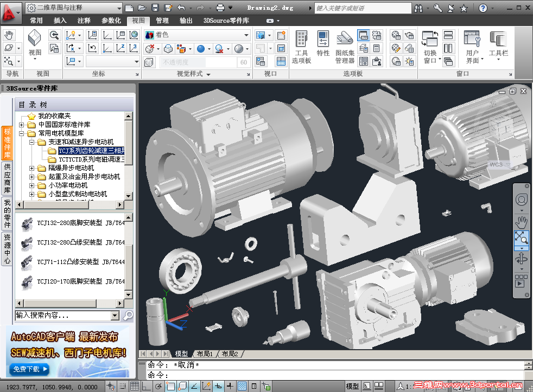Select YCTYCTD系列电磁调速 folder in tree

[87, 159]
